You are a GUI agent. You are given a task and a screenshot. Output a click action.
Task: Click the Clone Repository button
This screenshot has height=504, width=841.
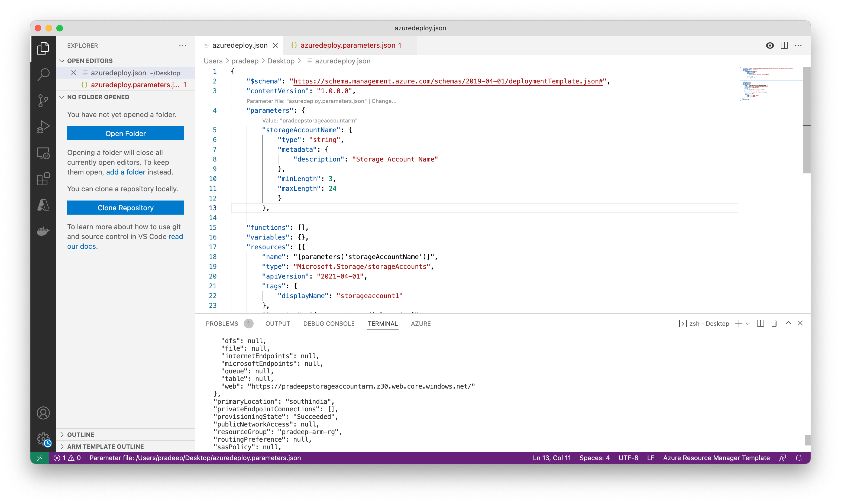pyautogui.click(x=126, y=208)
